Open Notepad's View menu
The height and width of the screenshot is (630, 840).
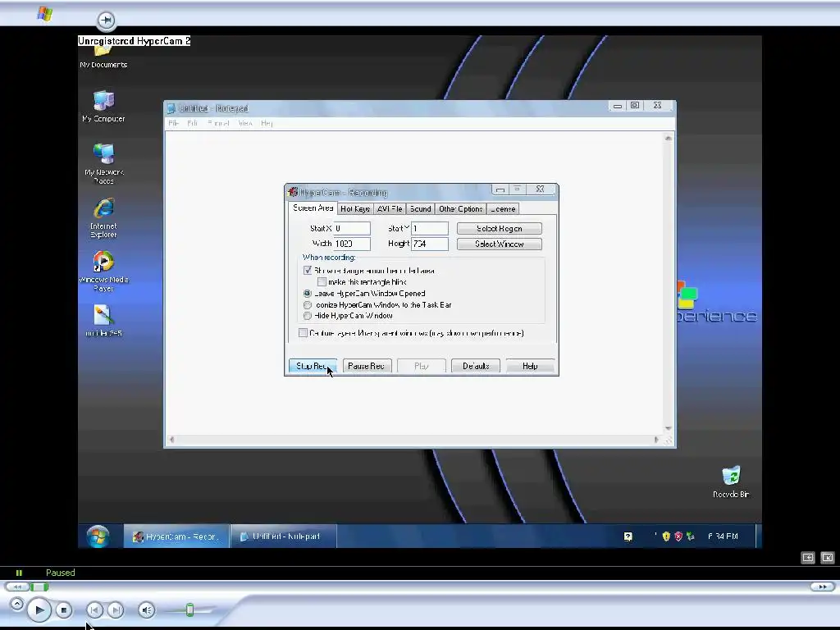click(245, 123)
